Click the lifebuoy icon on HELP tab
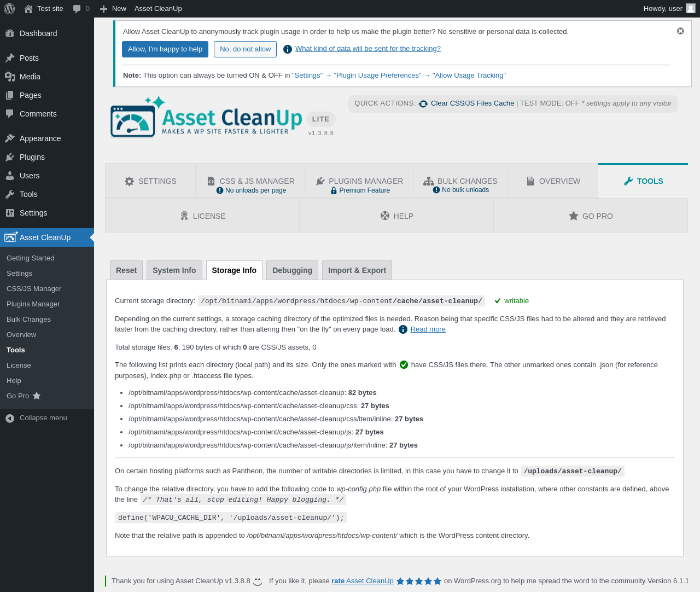 click(x=385, y=216)
